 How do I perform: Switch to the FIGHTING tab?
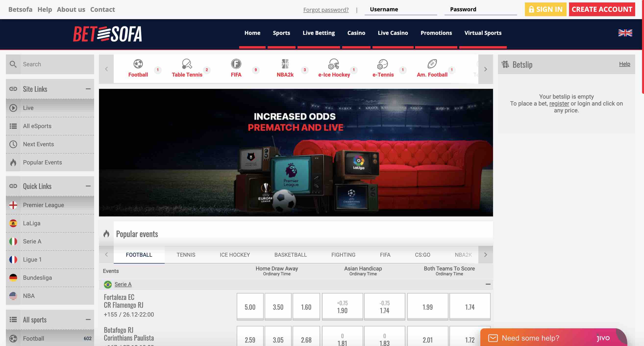[343, 255]
